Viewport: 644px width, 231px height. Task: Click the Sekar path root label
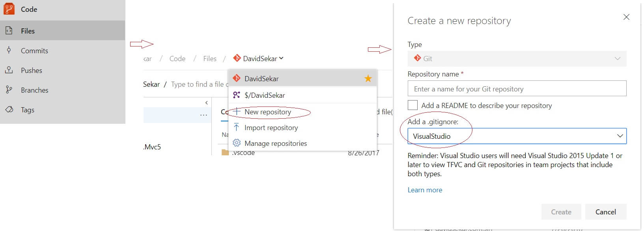[151, 84]
